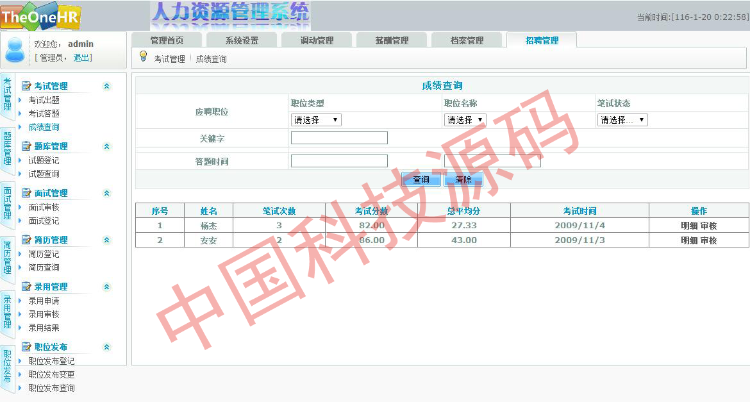Click the edit icon beside 题库管理 section header

(x=26, y=146)
